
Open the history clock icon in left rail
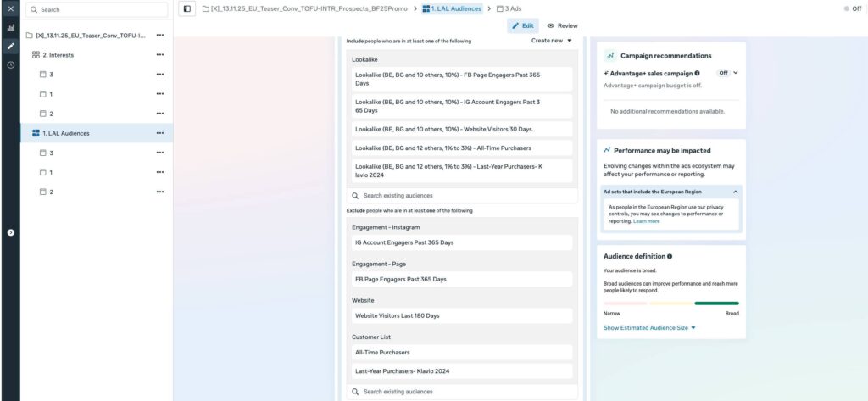click(10, 64)
